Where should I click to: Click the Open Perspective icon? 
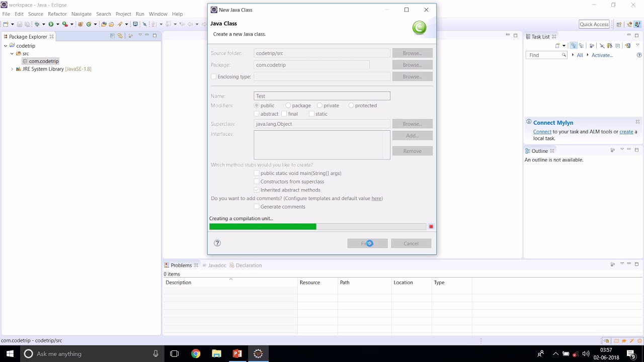619,24
